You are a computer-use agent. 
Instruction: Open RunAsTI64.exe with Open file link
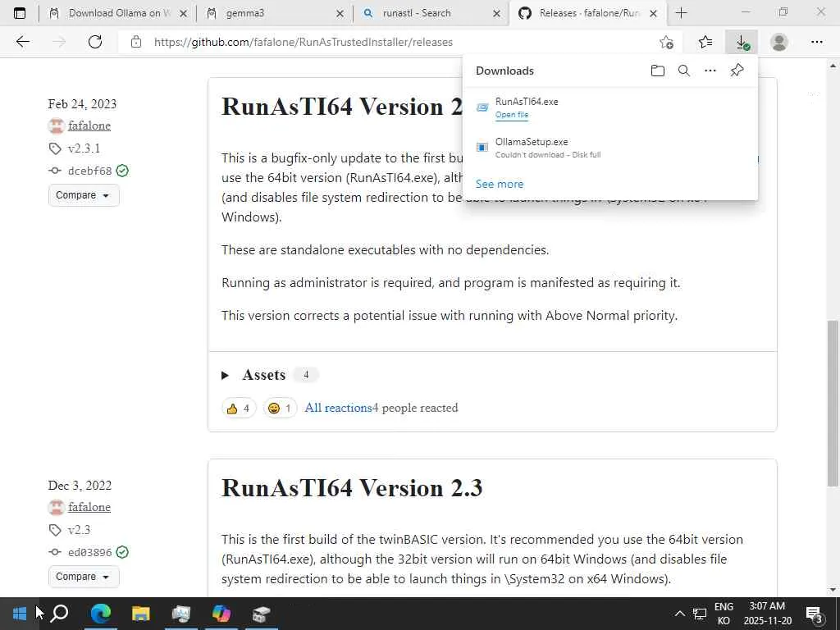click(512, 115)
